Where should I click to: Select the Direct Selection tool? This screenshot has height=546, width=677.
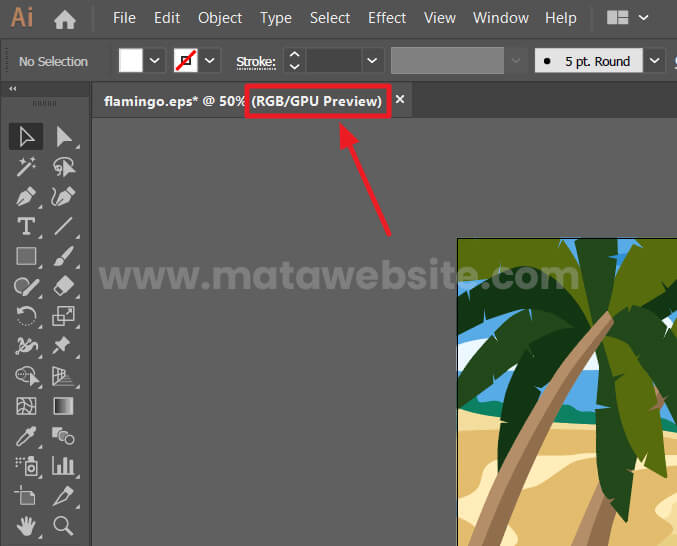(63, 137)
